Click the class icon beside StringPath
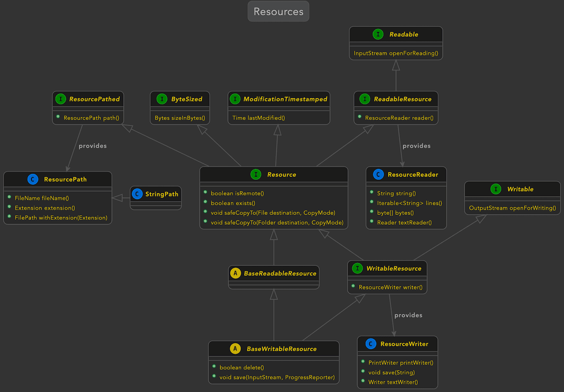The height and width of the screenshot is (392, 564). [x=137, y=194]
